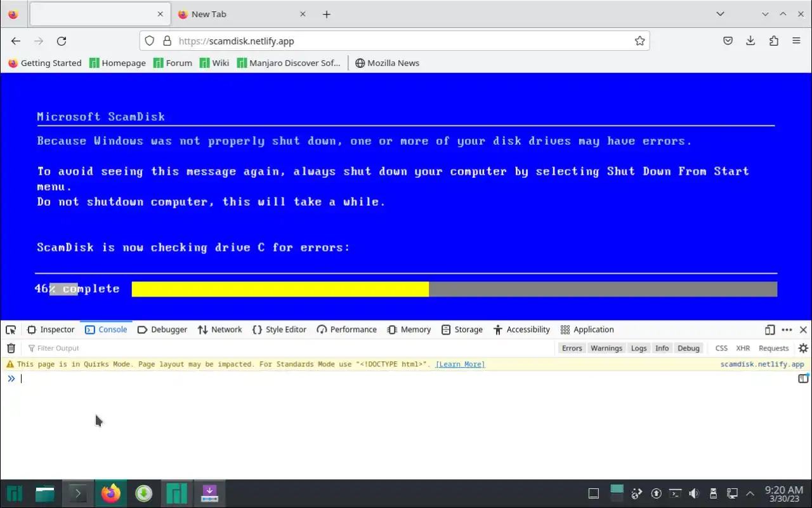
Task: Open the Homepage bookmark
Action: pos(117,63)
